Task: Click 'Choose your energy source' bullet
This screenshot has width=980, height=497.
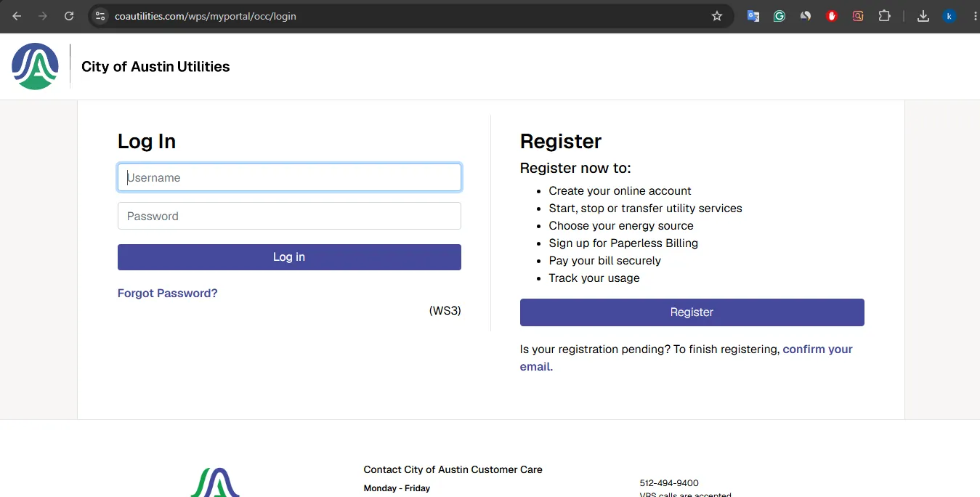Action: 621,226
